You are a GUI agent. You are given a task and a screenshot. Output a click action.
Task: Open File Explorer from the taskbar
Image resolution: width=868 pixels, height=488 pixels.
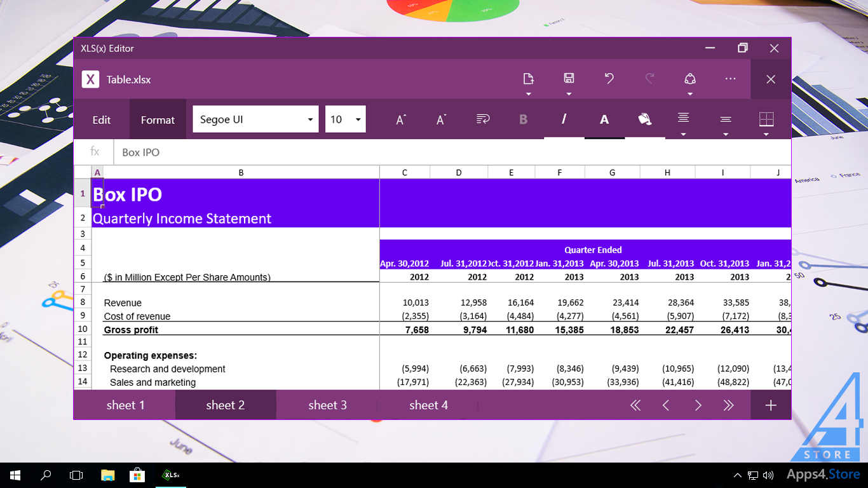coord(107,475)
